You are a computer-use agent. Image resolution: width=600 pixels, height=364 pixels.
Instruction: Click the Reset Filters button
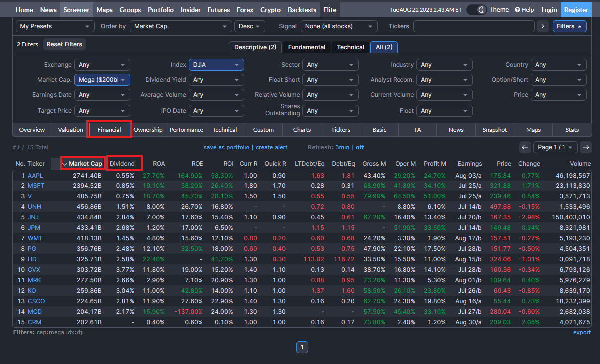pos(64,44)
